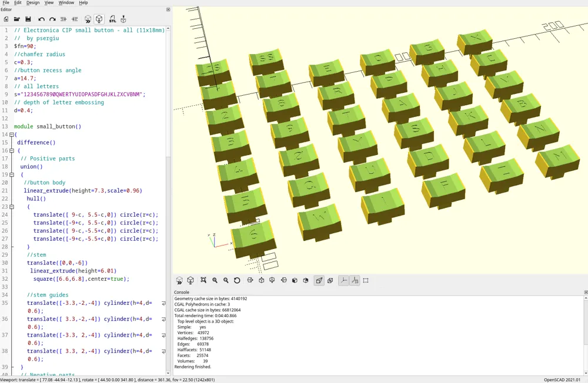
Task: Click 'Geometry cache size in bytes' line
Action: [x=211, y=298]
